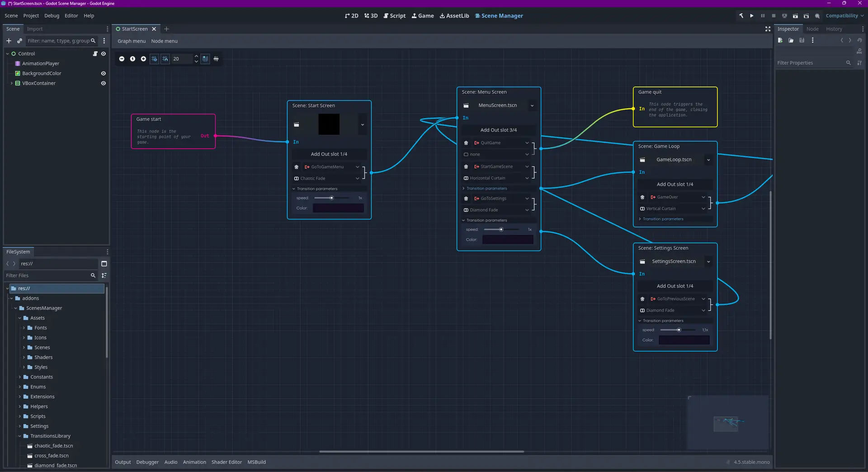
Task: Open the Editor menu
Action: (71, 15)
